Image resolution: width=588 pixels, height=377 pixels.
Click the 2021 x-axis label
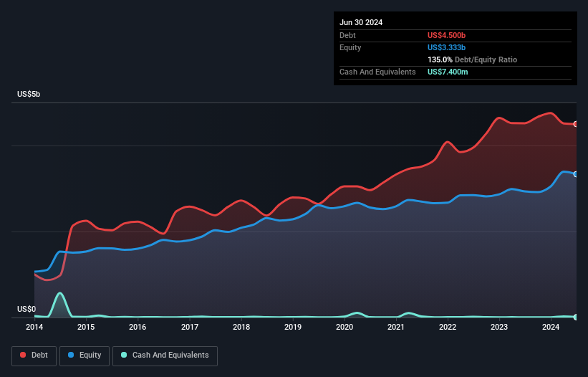(x=396, y=327)
